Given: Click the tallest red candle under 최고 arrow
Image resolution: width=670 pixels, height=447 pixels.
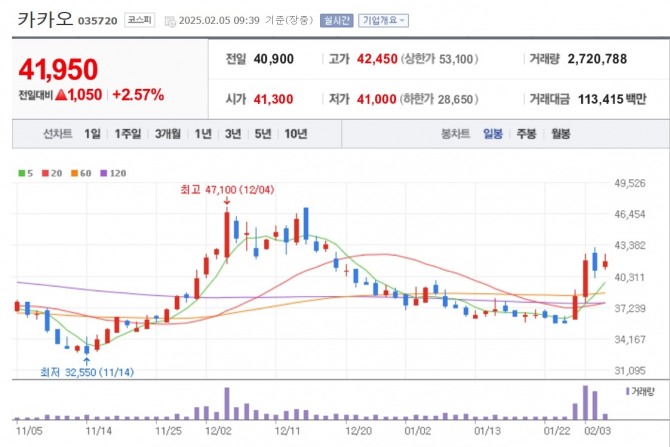Looking at the screenshot, I should [227, 235].
